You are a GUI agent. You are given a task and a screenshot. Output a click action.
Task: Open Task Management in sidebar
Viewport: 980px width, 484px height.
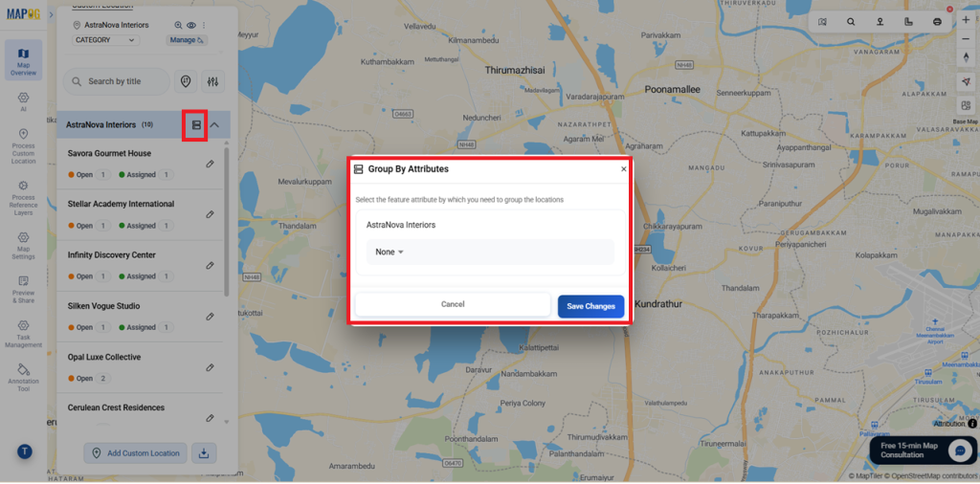pyautogui.click(x=24, y=335)
